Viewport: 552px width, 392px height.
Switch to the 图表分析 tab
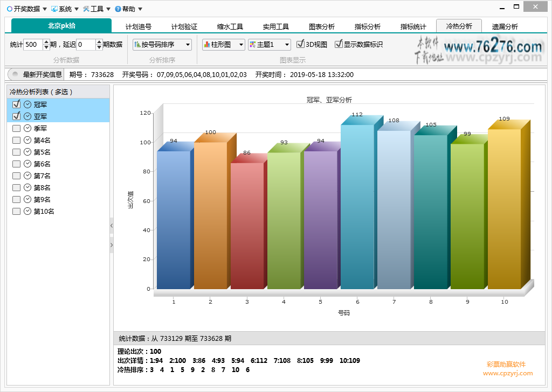point(321,27)
